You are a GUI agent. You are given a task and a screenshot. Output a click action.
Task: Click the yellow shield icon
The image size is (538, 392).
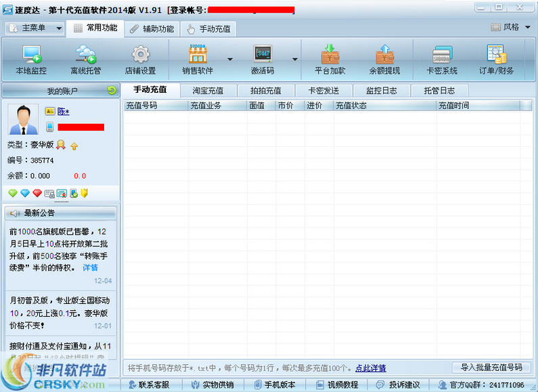pos(85,193)
